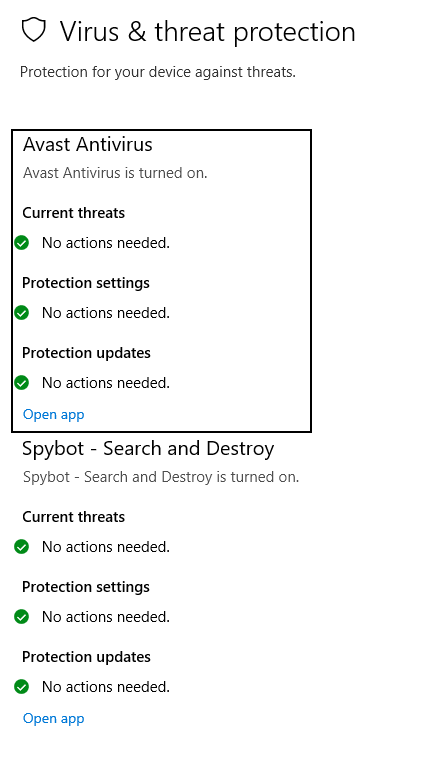Viewport: 440px width, 772px height.
Task: Click the shield icon beside Virus & threat protection
Action: click(x=33, y=31)
